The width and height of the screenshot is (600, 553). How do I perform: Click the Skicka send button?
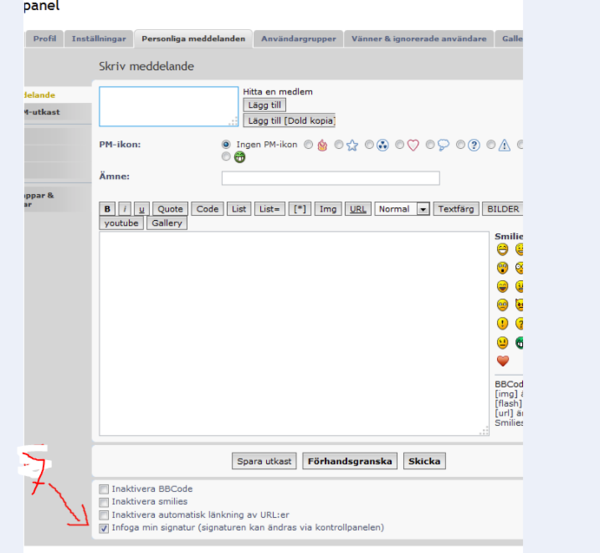point(424,461)
